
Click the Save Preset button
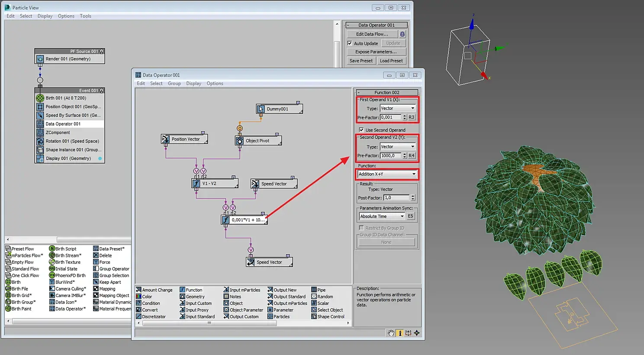pos(361,61)
